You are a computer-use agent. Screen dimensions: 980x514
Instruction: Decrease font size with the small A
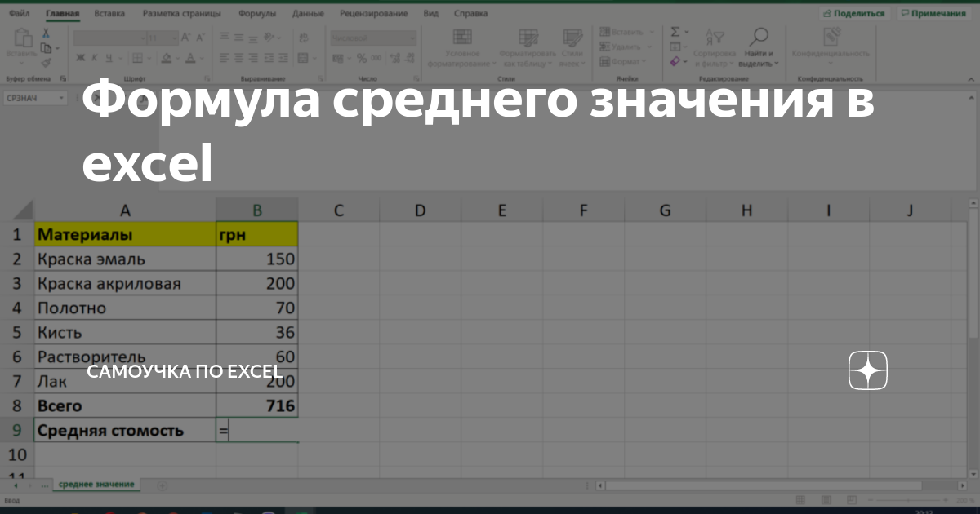click(199, 38)
